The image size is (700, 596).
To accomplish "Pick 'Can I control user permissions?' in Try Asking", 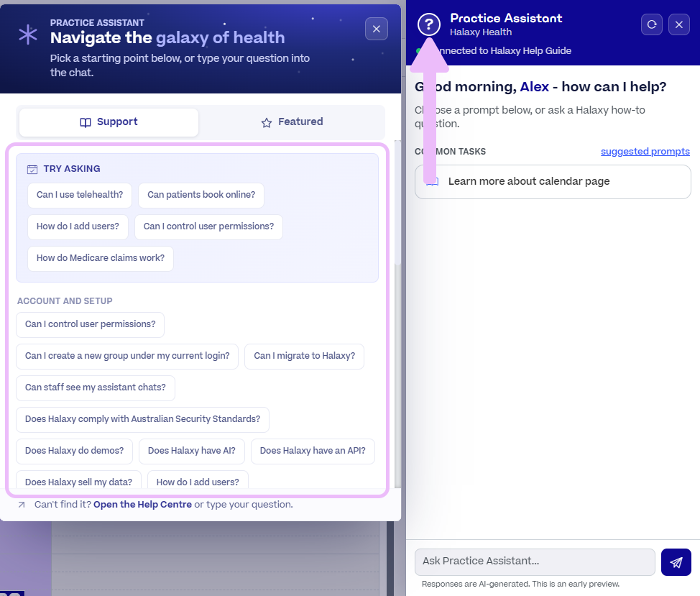I will [208, 226].
